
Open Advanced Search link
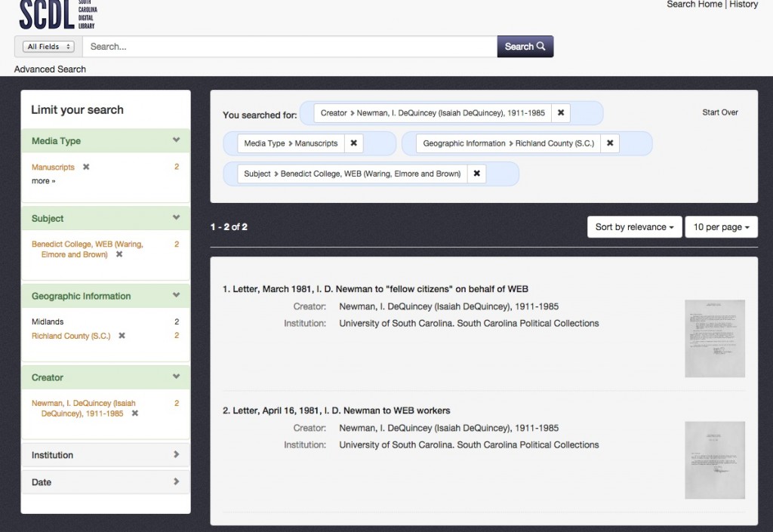pos(50,69)
